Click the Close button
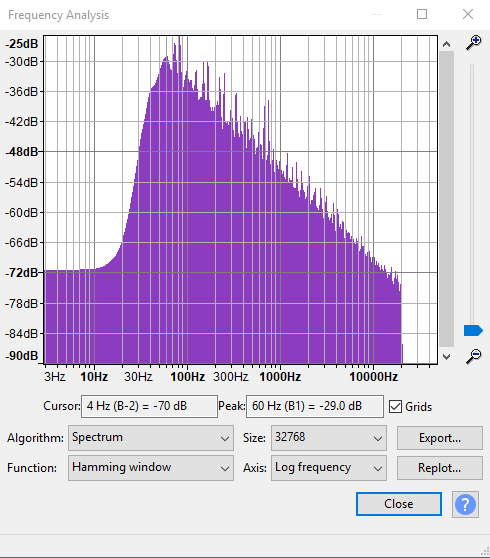Image resolution: width=490 pixels, height=558 pixels. click(399, 504)
